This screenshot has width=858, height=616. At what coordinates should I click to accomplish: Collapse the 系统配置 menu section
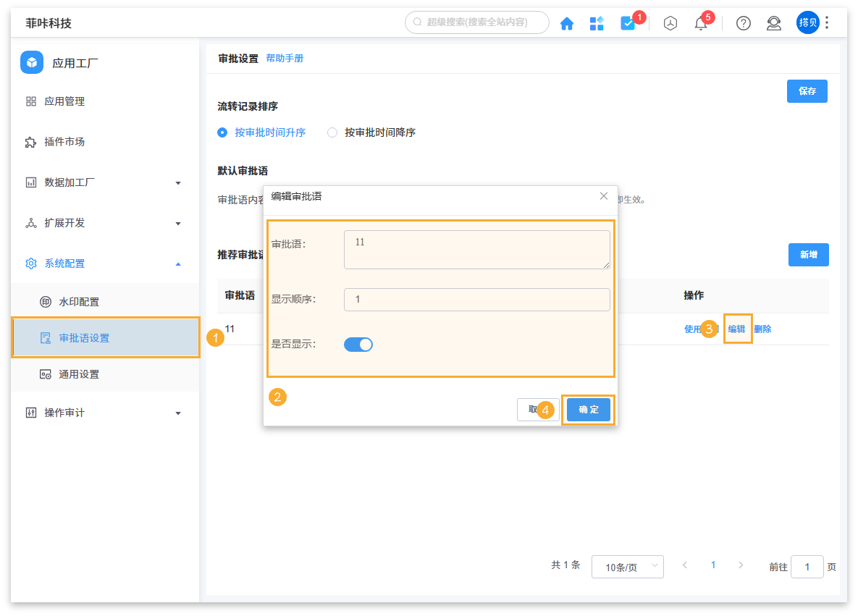click(x=105, y=263)
